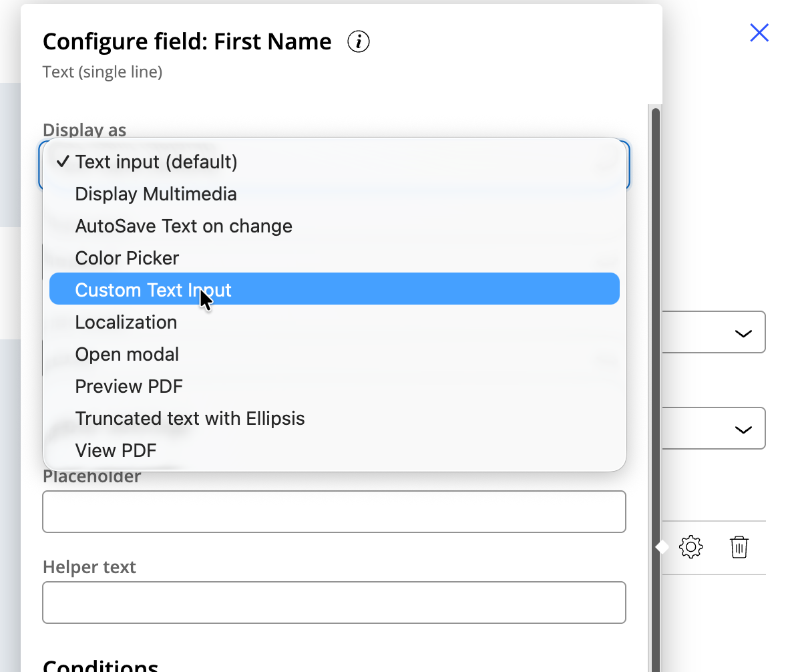Select AutoSave Text on change

[184, 226]
